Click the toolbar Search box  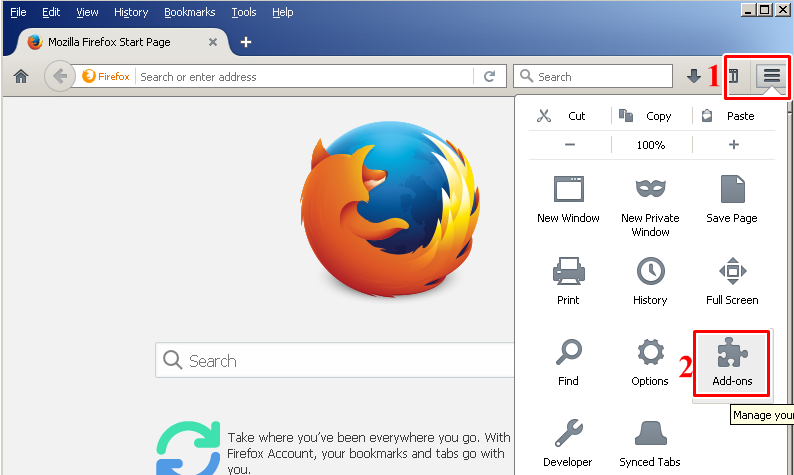coord(593,76)
